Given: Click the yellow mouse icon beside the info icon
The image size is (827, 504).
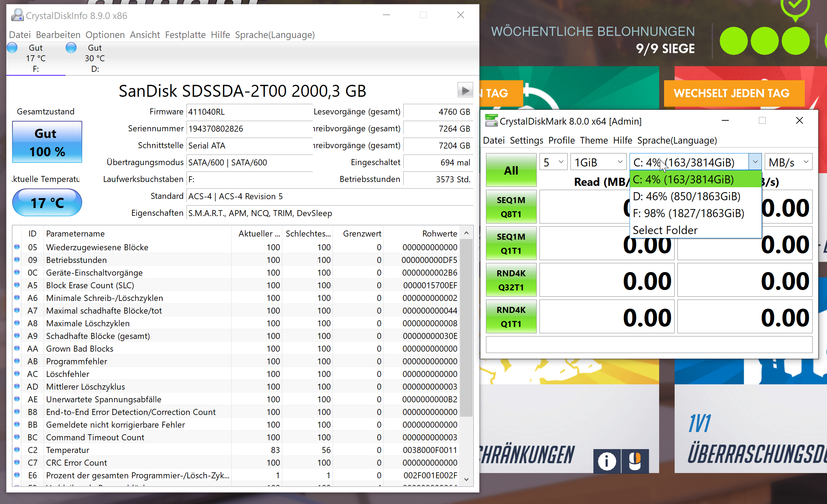Looking at the screenshot, I should (x=635, y=461).
